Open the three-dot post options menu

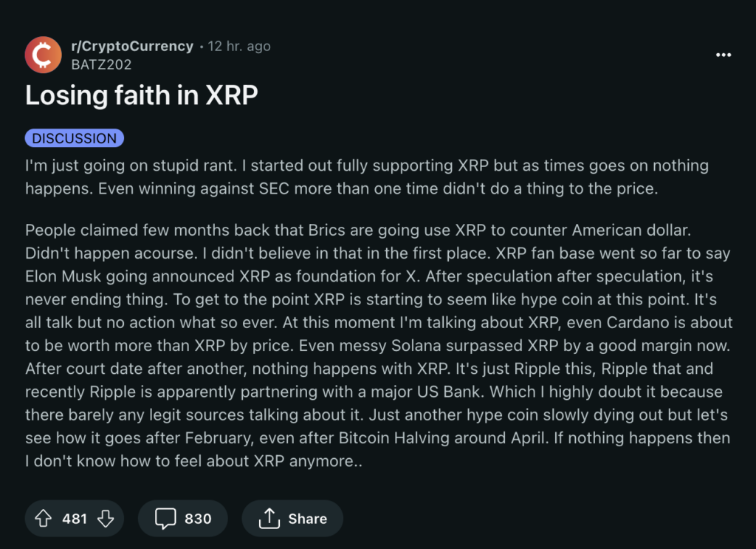click(x=724, y=55)
